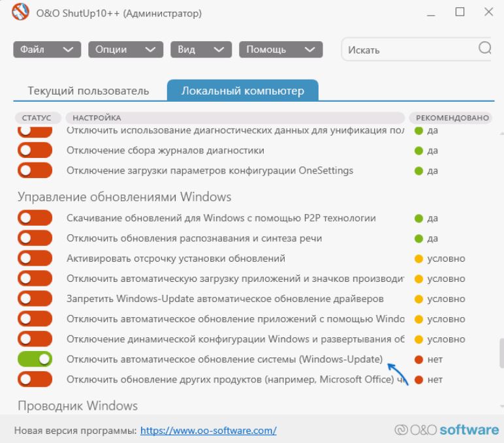Open the Помощь menu
The width and height of the screenshot is (504, 443).
click(281, 50)
